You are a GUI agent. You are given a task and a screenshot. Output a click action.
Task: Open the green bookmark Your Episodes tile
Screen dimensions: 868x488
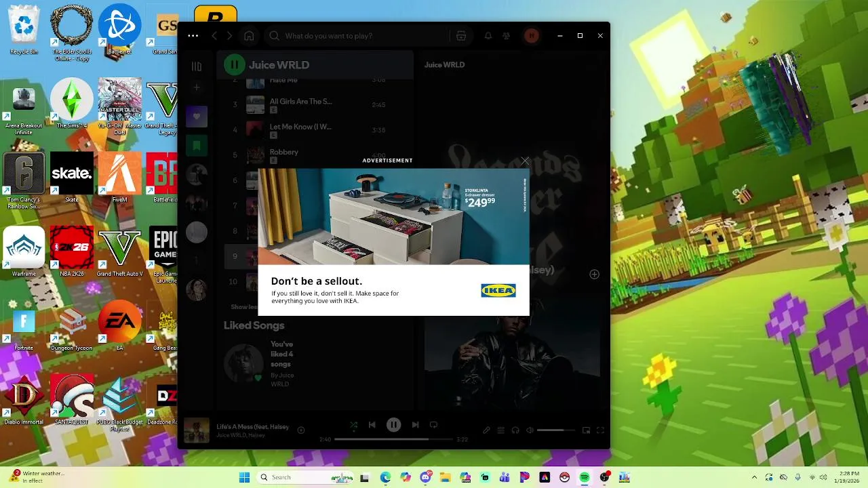point(197,145)
